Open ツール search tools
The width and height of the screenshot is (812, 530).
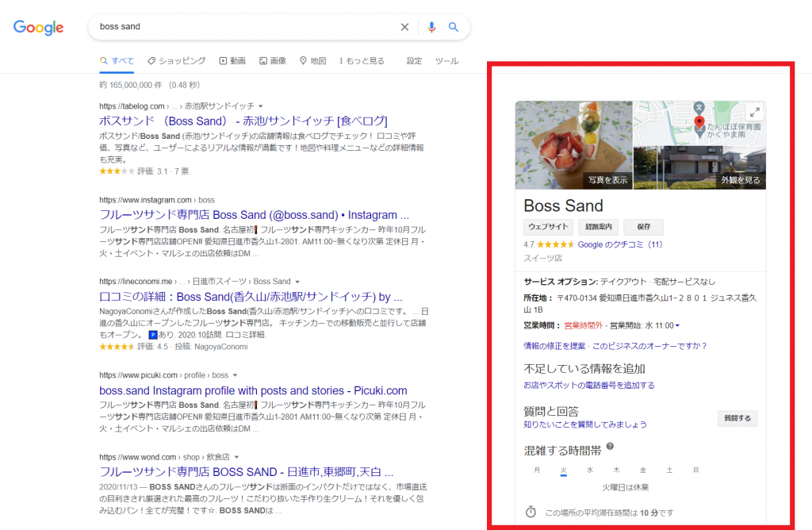(446, 61)
